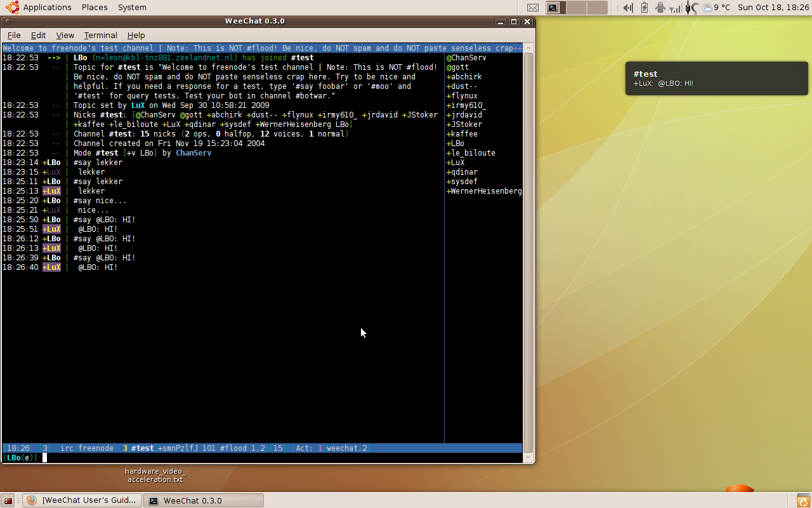Click '#test' buffer name in status bar
812x508 pixels.
coord(143,448)
